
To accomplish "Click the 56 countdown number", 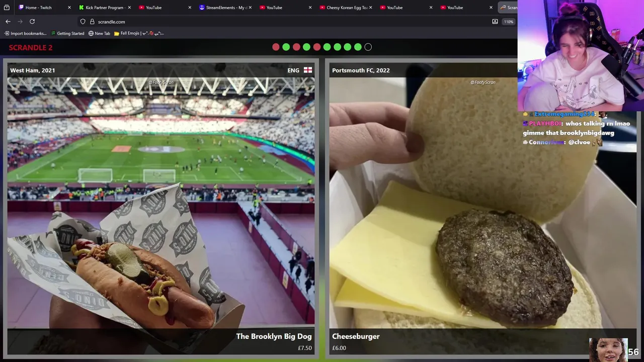I will click(x=633, y=352).
